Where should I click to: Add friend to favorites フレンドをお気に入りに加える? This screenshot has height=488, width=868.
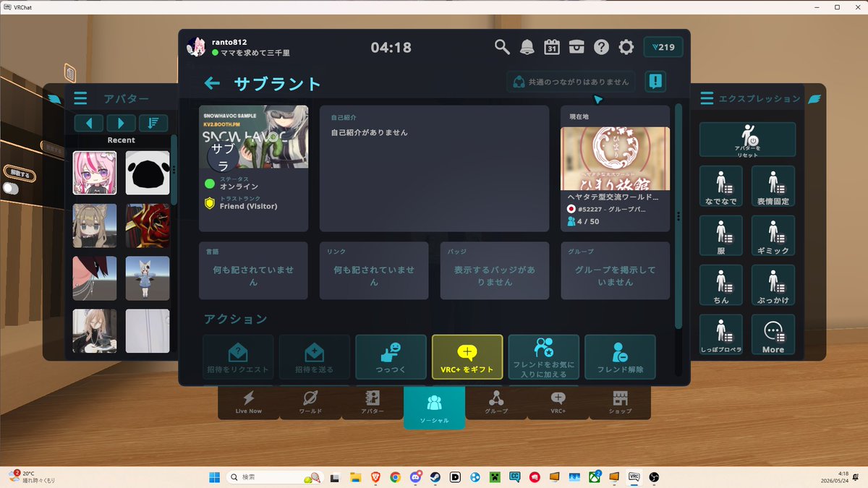(544, 357)
